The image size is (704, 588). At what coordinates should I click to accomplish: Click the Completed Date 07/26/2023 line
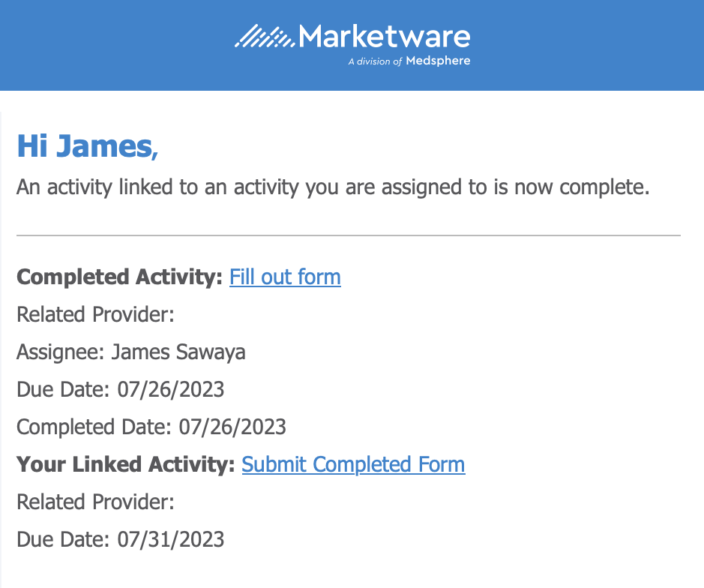coord(151,427)
